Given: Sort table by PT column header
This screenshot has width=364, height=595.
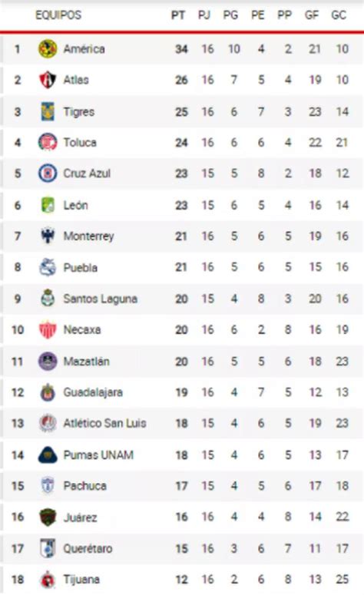Looking at the screenshot, I should [x=178, y=15].
